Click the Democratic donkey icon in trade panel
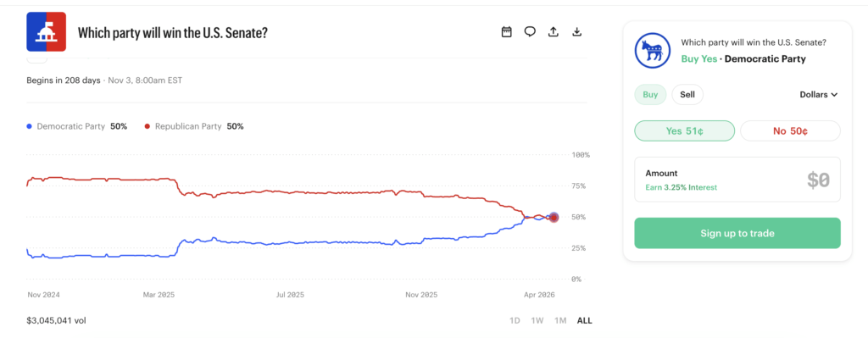Image resolution: width=868 pixels, height=338 pixels. 652,51
